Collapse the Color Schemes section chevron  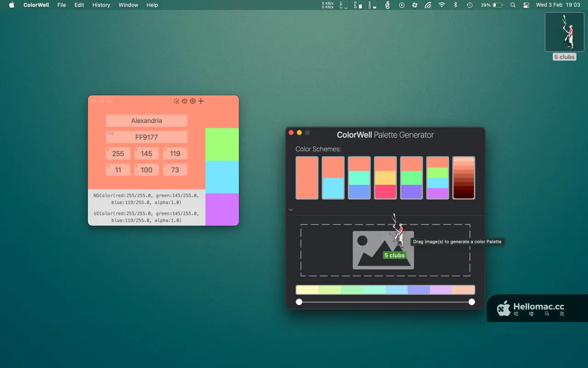coord(291,210)
